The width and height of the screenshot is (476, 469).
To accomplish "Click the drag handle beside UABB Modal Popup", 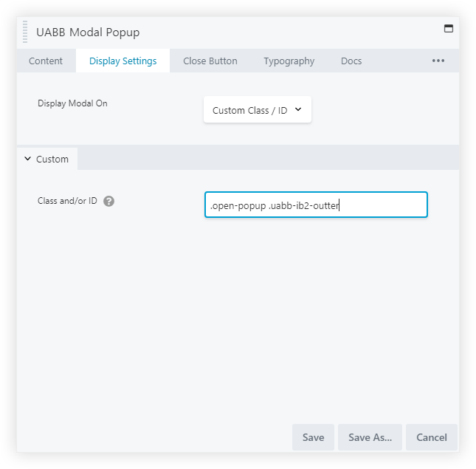I will point(26,32).
